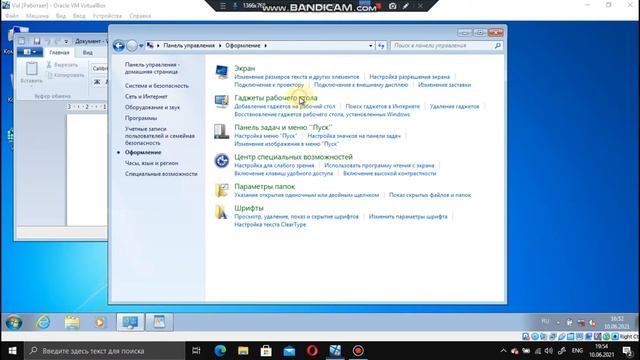Open the Настройка текста ClearType link
Screen dimensions: 640x360
(x=270, y=224)
